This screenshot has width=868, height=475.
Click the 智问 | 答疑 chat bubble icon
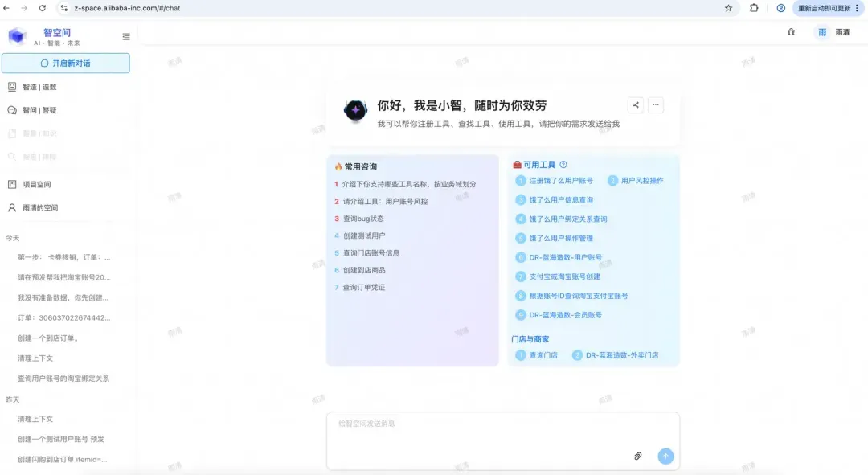coord(12,110)
